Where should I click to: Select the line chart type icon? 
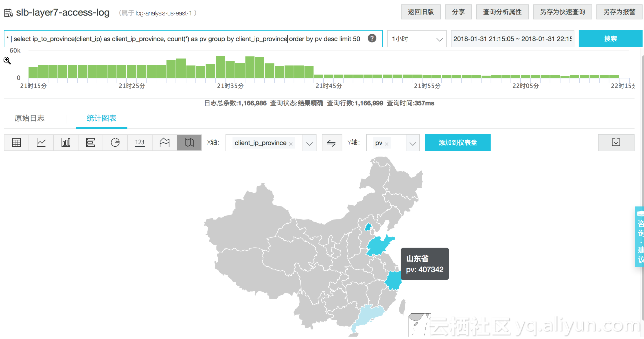coord(41,143)
